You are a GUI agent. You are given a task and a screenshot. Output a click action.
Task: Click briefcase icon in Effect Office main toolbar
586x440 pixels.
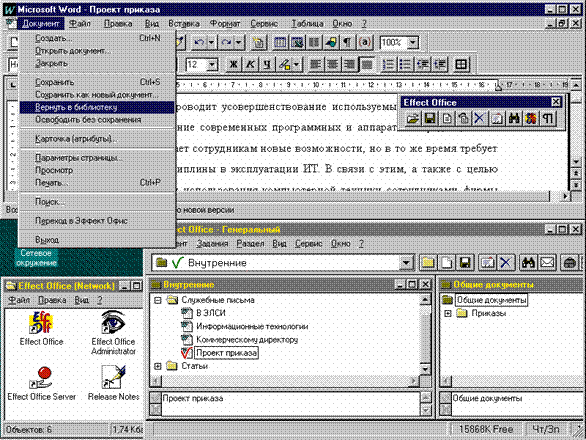[x=569, y=263]
